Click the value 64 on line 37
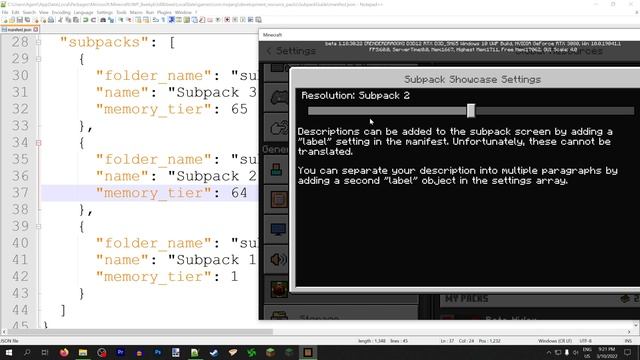Image resolution: width=640 pixels, height=360 pixels. 239,193
